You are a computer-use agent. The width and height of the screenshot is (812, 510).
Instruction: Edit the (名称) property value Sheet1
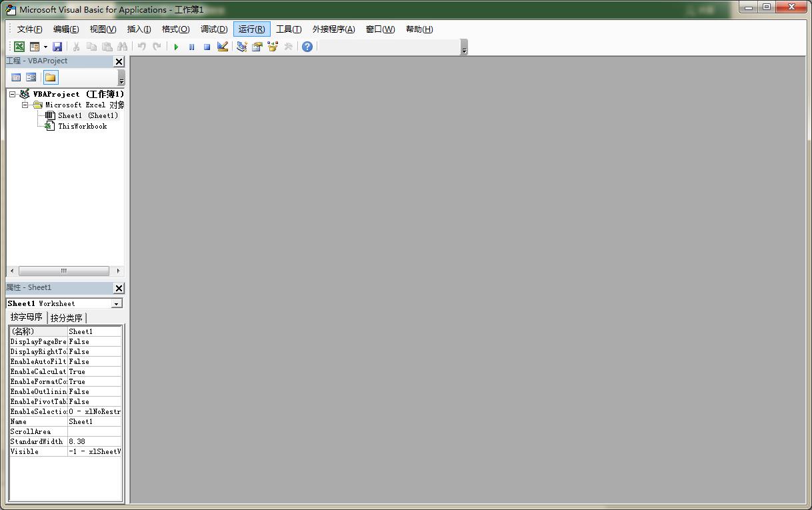[x=95, y=331]
